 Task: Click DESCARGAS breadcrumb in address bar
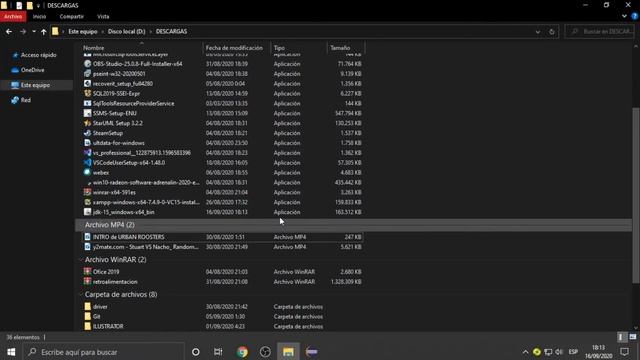(x=171, y=31)
